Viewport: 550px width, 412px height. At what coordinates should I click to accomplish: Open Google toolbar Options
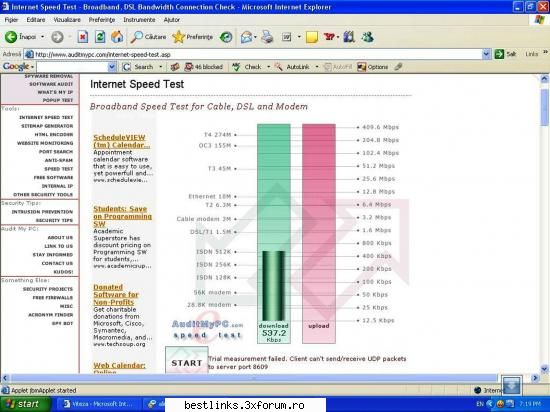click(373, 67)
